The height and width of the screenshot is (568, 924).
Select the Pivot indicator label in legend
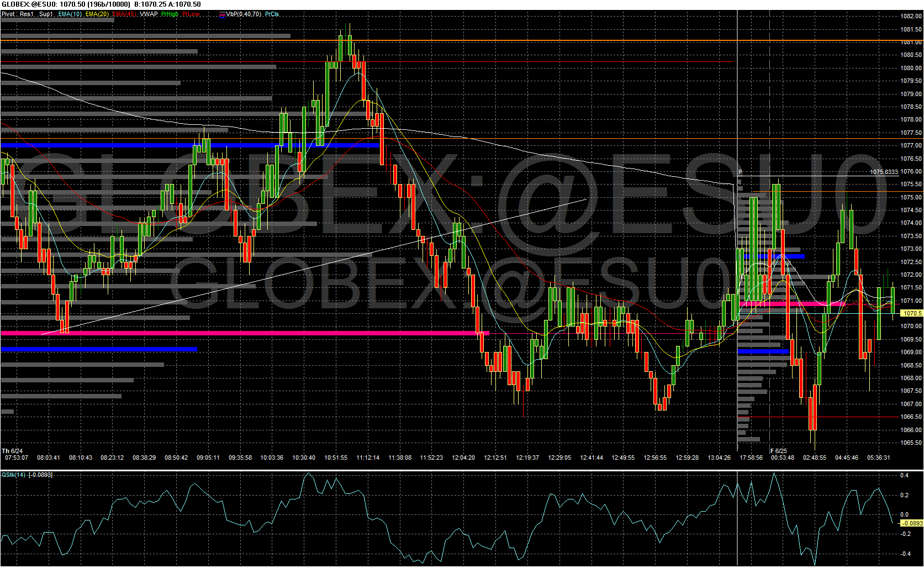[8, 14]
